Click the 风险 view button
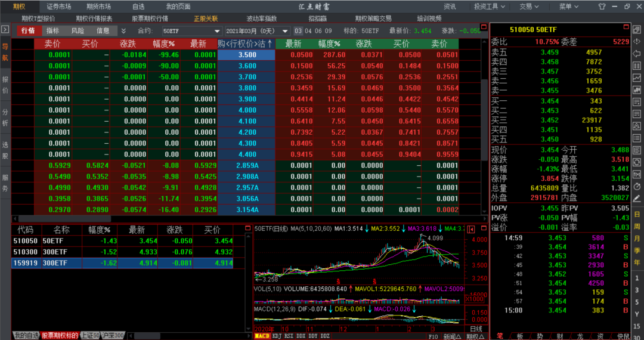The width and height of the screenshot is (644, 340). tap(78, 30)
